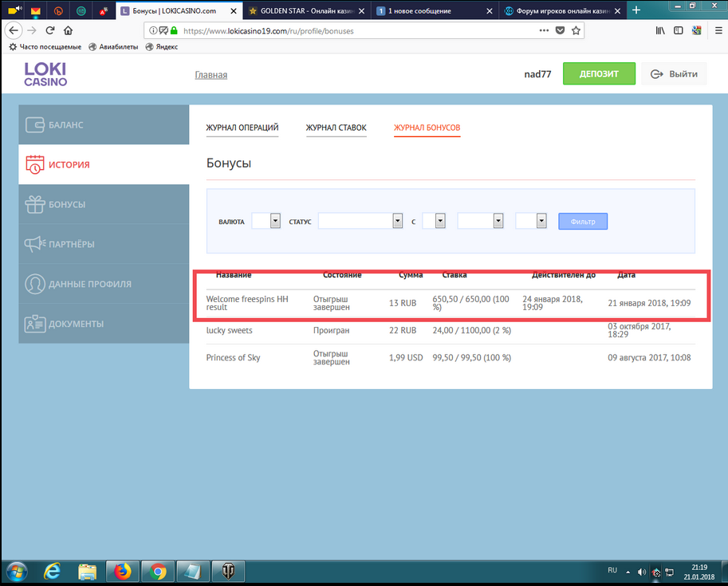Screen dimensions: 728x586
Task: Open Windows Start menu orb
Action: [x=16, y=572]
